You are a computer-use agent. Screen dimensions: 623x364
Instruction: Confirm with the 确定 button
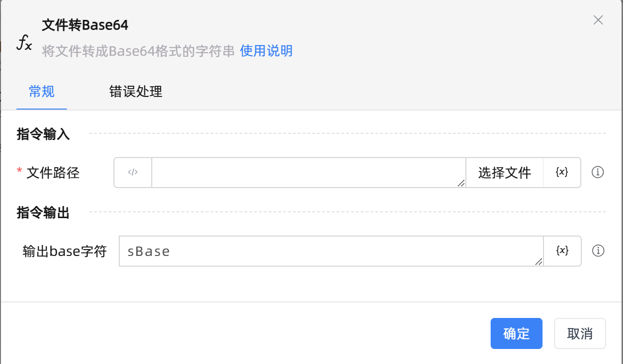(516, 333)
